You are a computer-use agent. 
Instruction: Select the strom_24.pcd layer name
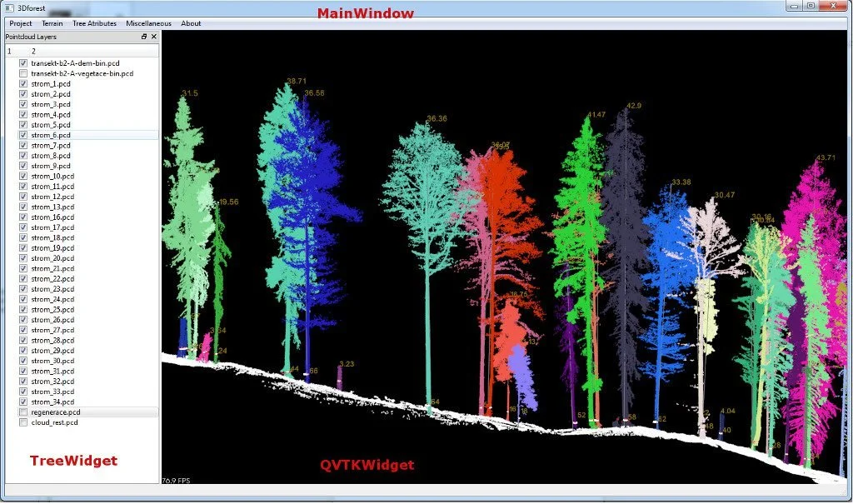coord(52,299)
